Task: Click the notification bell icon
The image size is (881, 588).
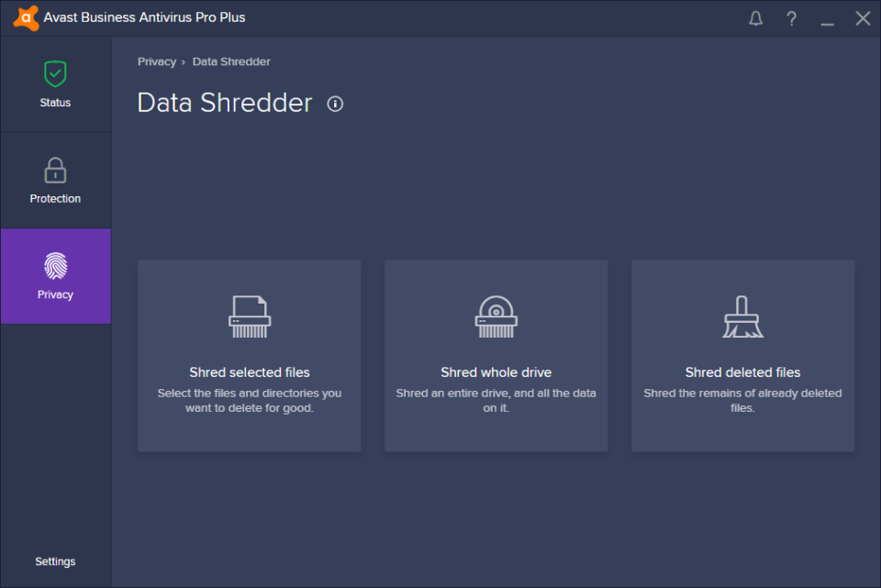Action: click(x=755, y=17)
